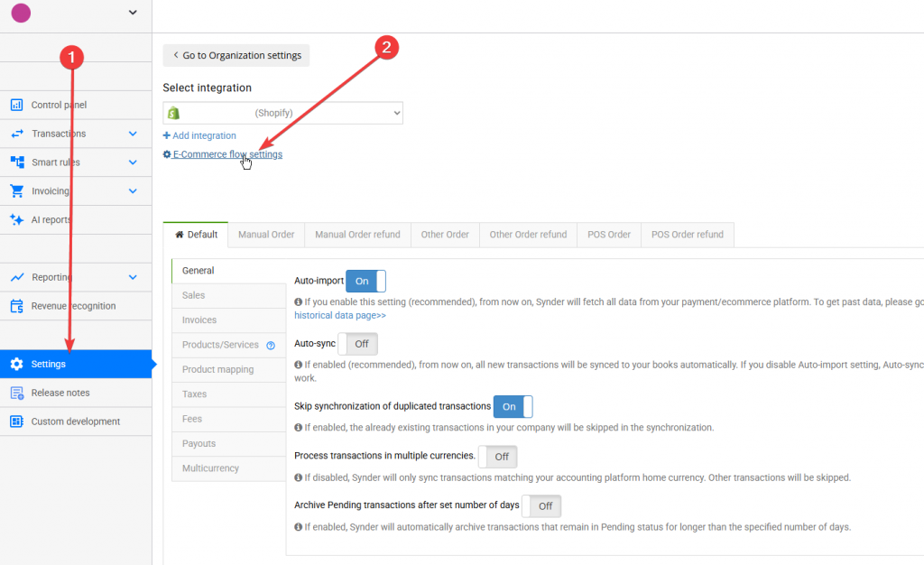Image resolution: width=924 pixels, height=565 pixels.
Task: Click the Add integration link
Action: [x=199, y=135]
